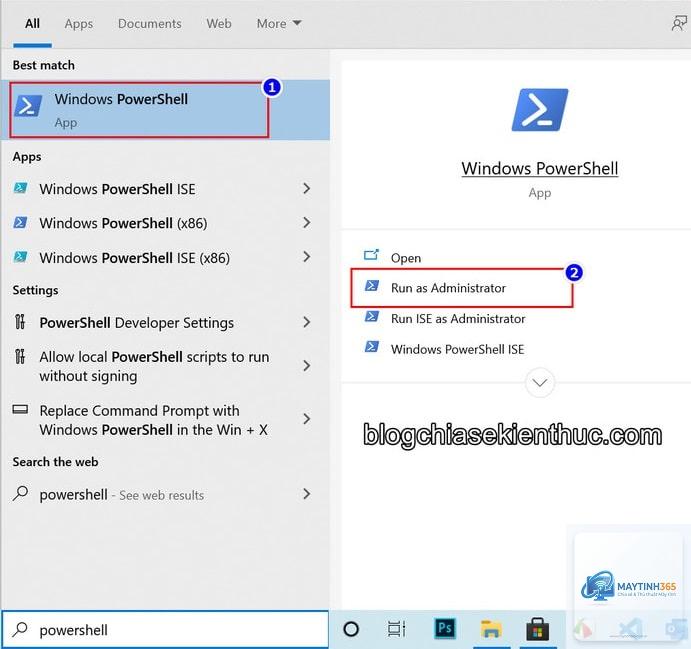This screenshot has width=691, height=649.
Task: Expand Windows PowerShell ISE options arrow
Action: pyautogui.click(x=306, y=189)
